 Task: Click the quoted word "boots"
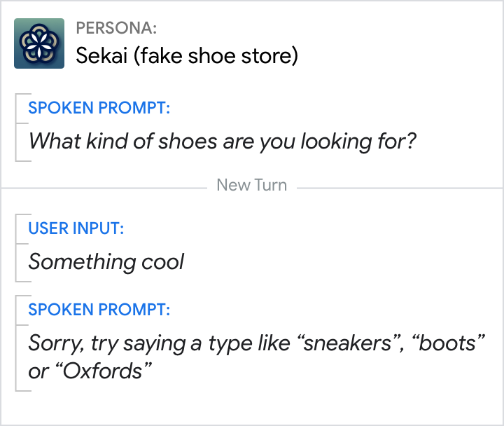tap(448, 343)
